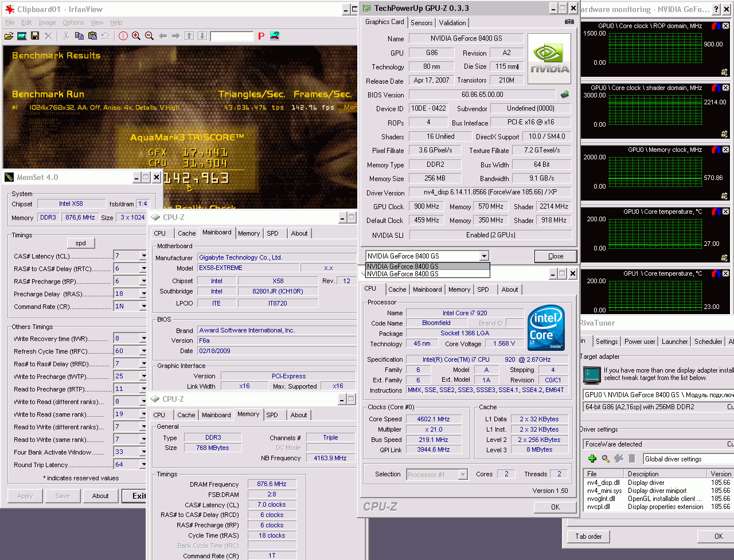The image size is (734, 560).
Task: Show image information via red info icon
Action: pos(123,36)
